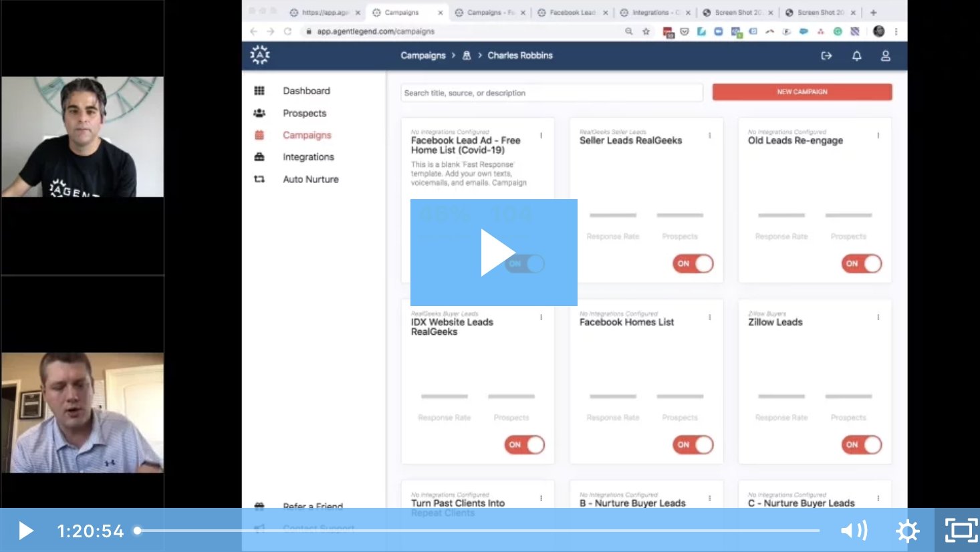Reload the page

[287, 31]
